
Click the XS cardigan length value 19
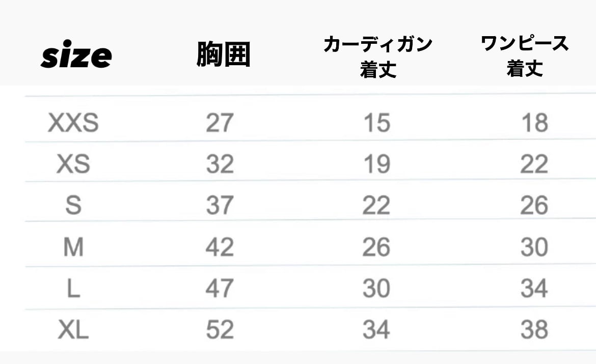pos(376,164)
